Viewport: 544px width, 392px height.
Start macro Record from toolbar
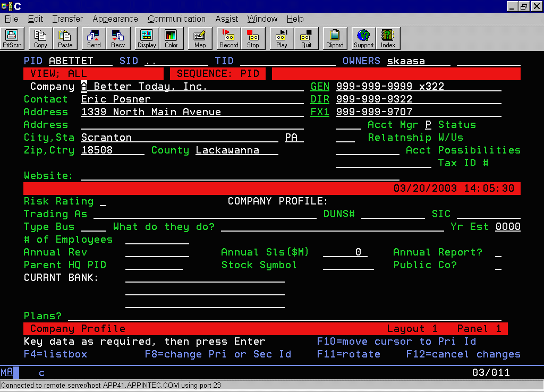(228, 38)
